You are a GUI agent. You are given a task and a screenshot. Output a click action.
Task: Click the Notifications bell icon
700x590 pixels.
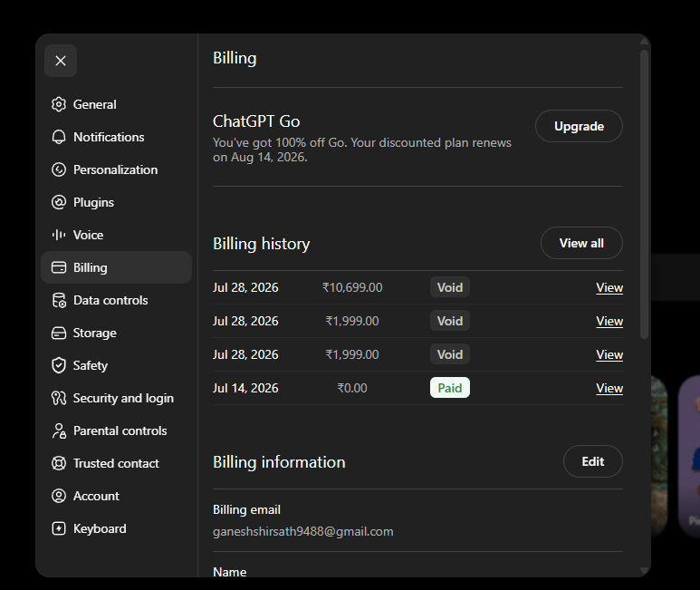coord(59,137)
